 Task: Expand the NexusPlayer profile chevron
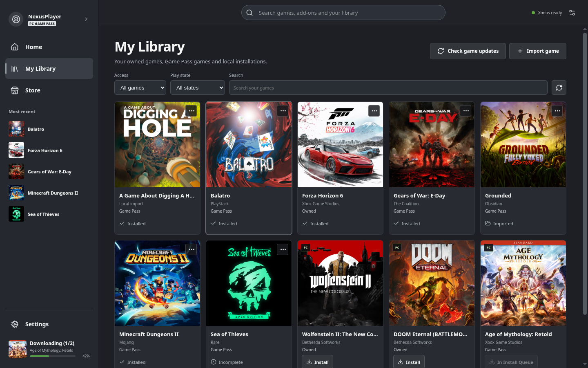click(86, 19)
